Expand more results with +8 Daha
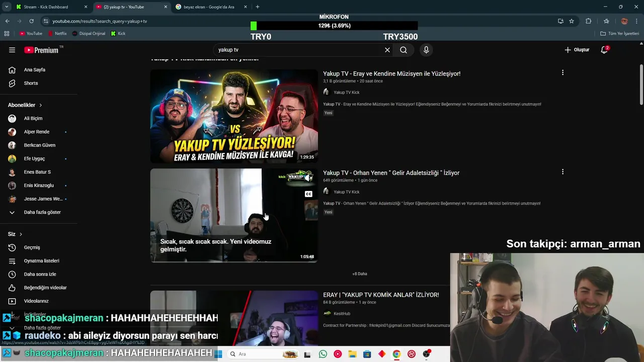The image size is (644, 362). point(360,274)
